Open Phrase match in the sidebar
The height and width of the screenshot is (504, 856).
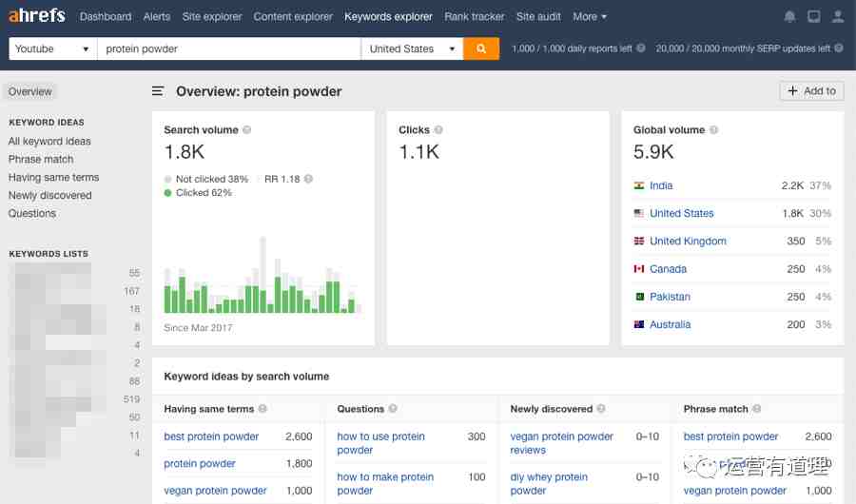(41, 160)
